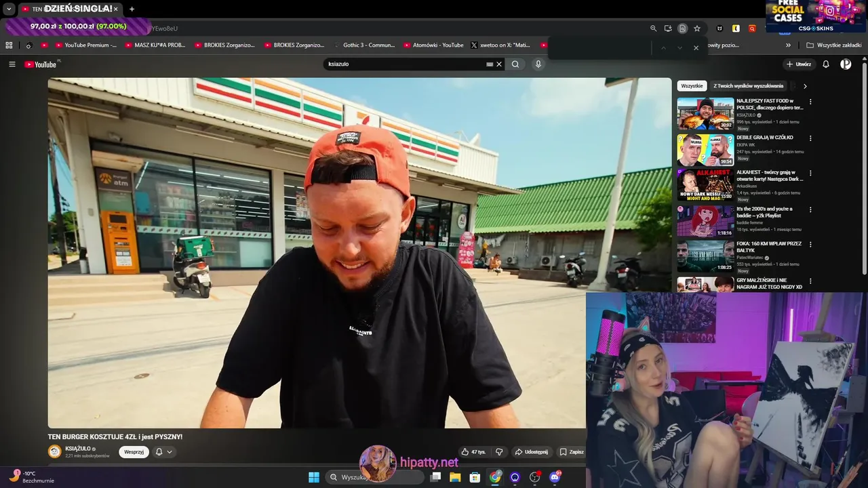
Task: Open Microsoft Store from taskbar
Action: point(475,477)
